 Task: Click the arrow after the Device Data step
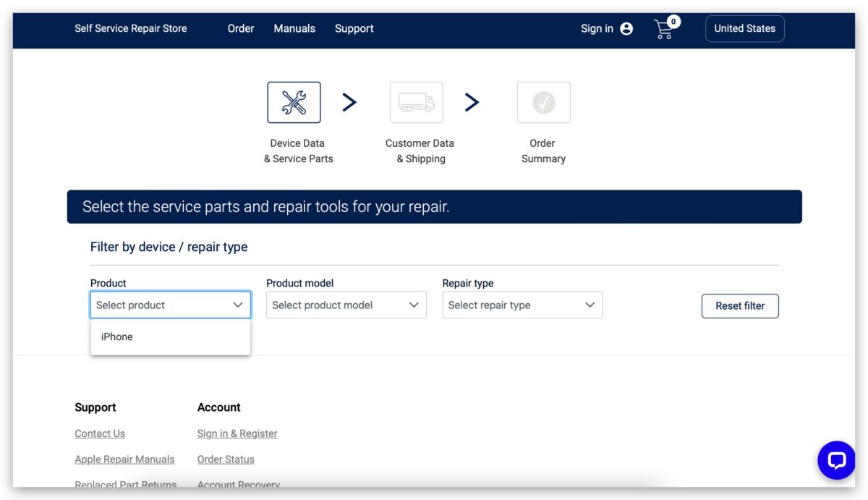349,103
